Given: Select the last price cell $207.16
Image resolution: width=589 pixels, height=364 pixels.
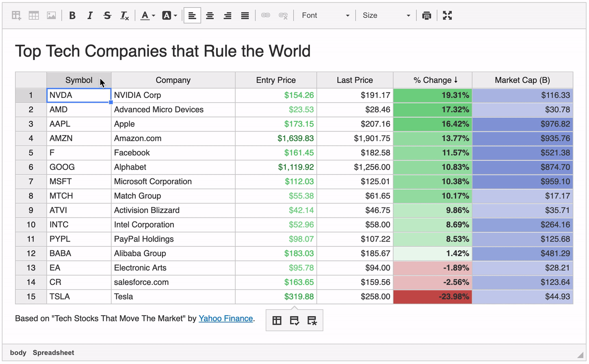Looking at the screenshot, I should click(x=355, y=124).
